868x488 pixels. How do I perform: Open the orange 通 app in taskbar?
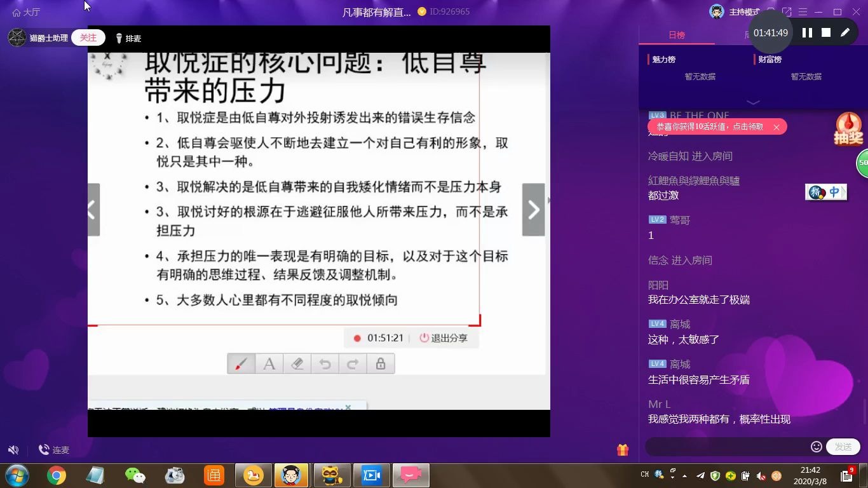[214, 475]
